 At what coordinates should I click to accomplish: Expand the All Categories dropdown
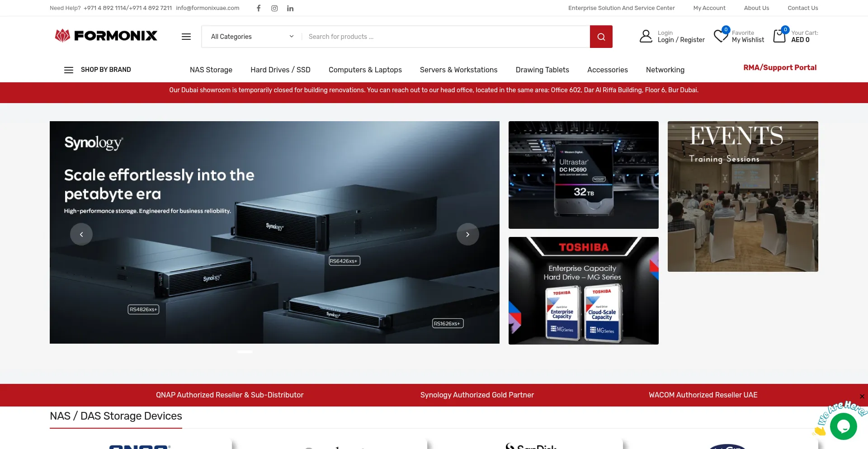click(x=252, y=37)
